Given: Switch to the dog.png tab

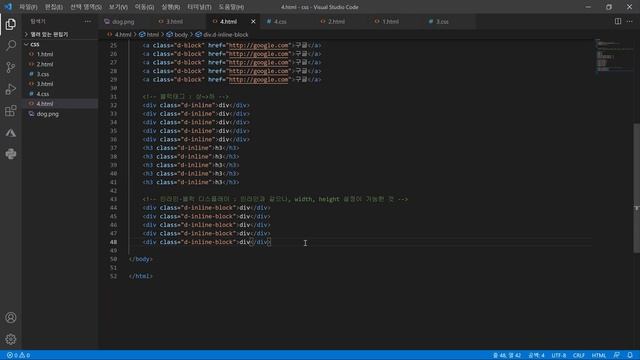Looking at the screenshot, I should 122,21.
